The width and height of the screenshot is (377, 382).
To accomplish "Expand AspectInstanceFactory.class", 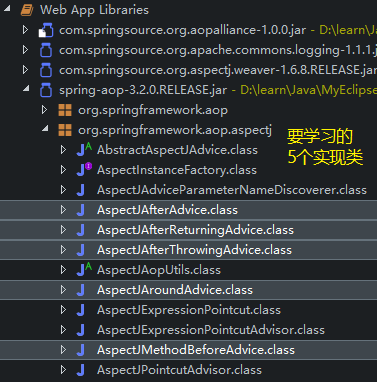I will (63, 170).
